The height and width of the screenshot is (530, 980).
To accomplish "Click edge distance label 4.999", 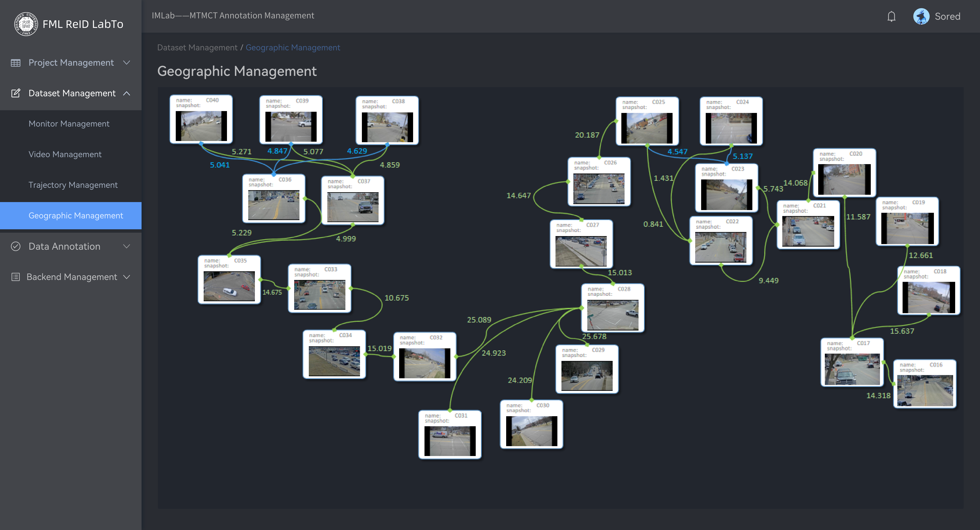I will pyautogui.click(x=346, y=239).
